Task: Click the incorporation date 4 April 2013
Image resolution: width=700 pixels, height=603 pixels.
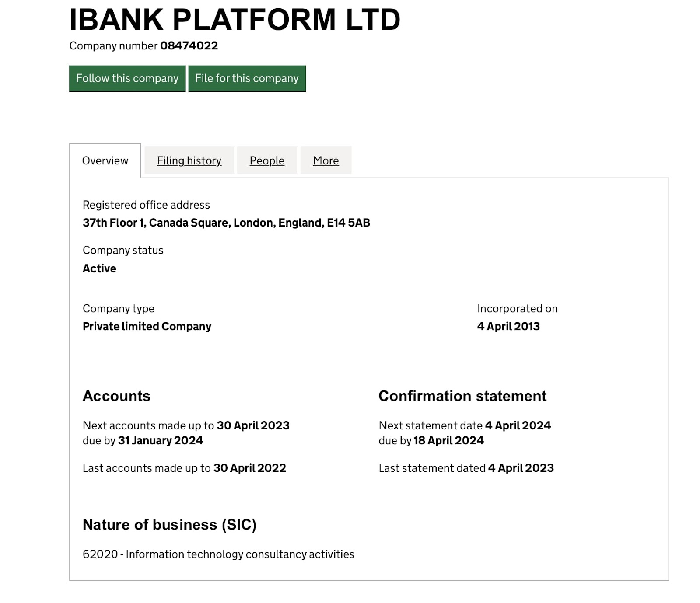Action: tap(508, 326)
